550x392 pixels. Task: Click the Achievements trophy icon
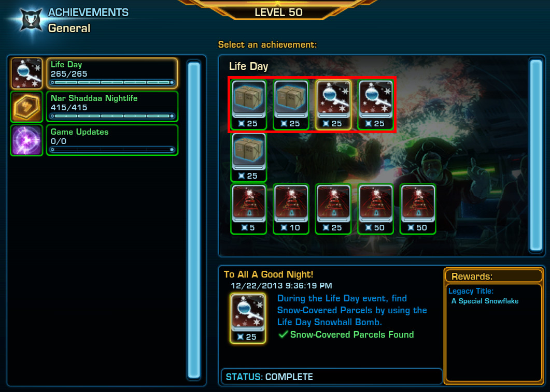[32, 21]
